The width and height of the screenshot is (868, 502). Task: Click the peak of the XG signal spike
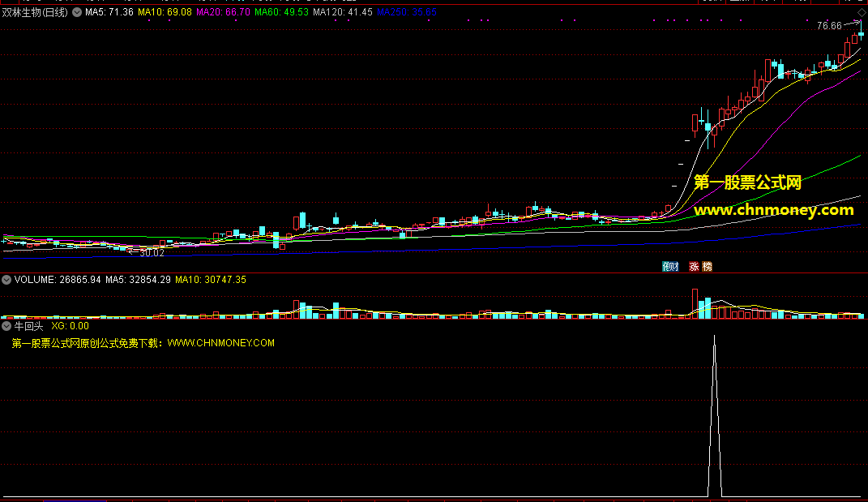point(715,337)
